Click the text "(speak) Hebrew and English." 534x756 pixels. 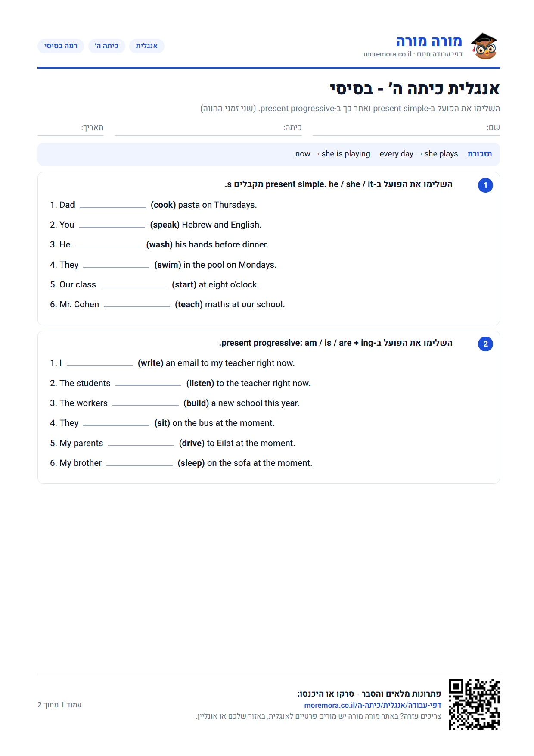pos(206,225)
